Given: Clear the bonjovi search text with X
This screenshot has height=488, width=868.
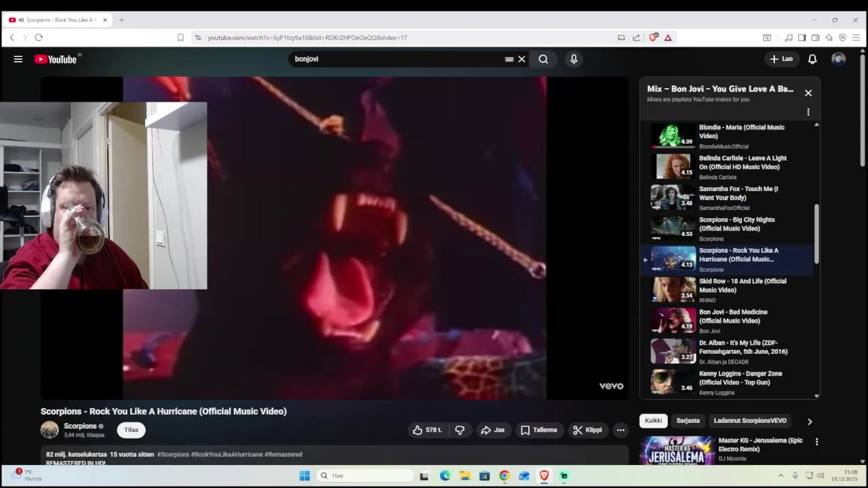Looking at the screenshot, I should pos(521,59).
